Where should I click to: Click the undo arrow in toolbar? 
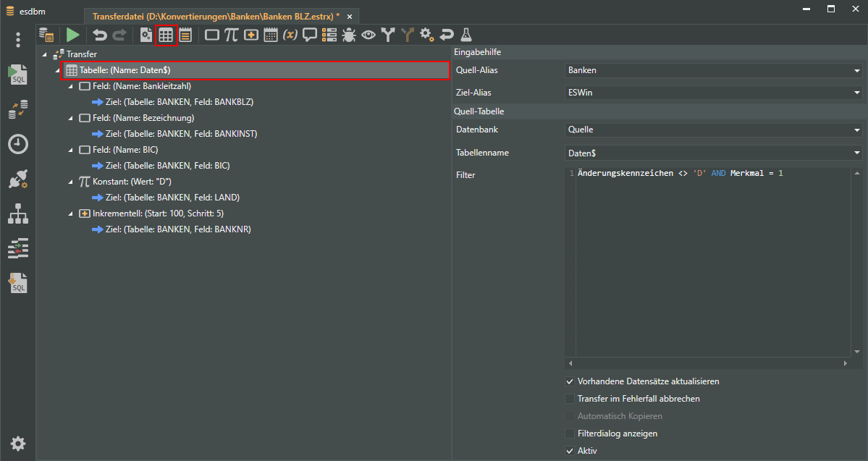pyautogui.click(x=100, y=35)
